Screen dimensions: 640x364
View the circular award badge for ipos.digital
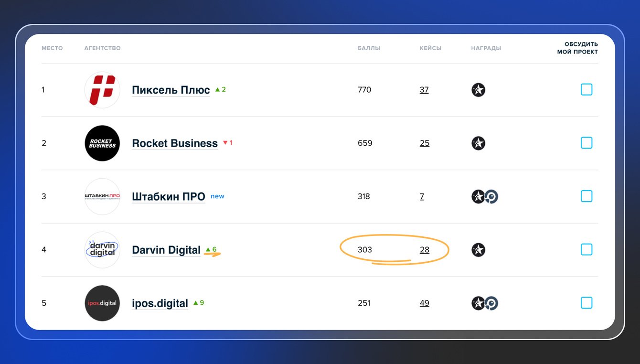[491, 303]
